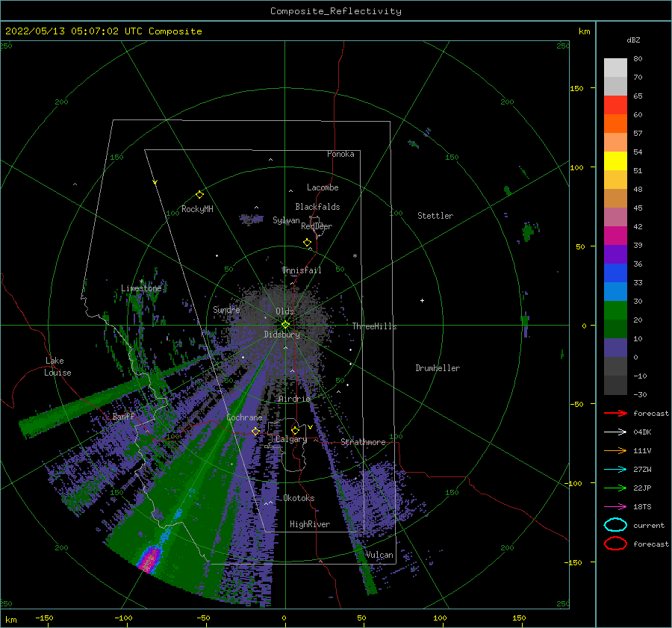Click the cyan current ellipse icon
The height and width of the screenshot is (628, 672).
[615, 525]
